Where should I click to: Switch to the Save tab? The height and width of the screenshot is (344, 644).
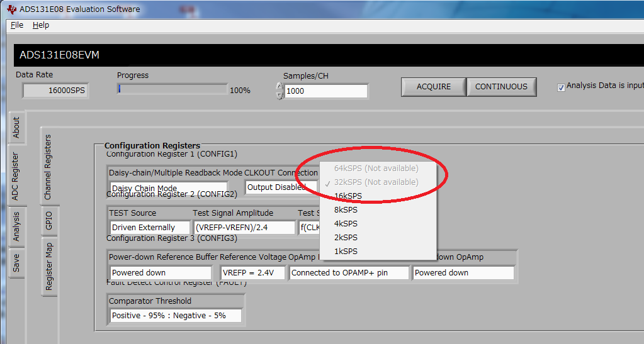pos(16,263)
